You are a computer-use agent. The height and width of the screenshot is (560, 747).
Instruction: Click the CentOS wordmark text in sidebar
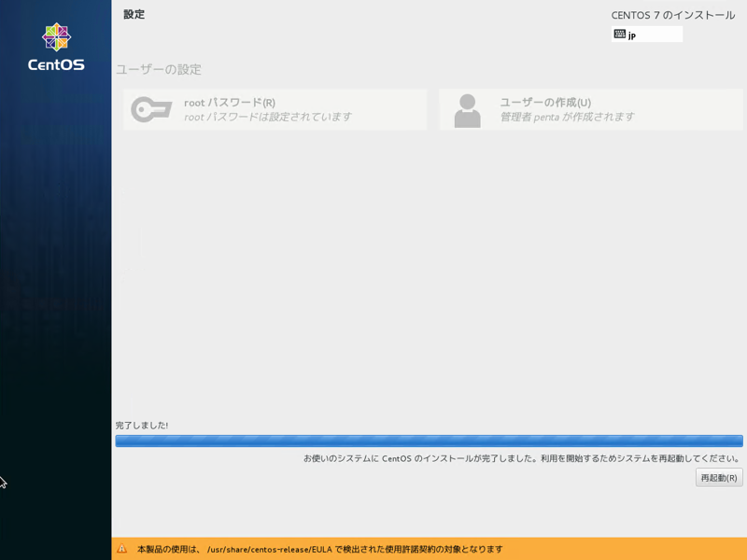(56, 64)
